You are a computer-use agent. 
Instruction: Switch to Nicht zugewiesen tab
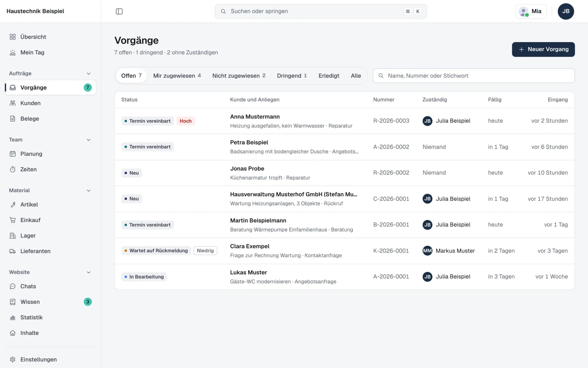coord(239,76)
